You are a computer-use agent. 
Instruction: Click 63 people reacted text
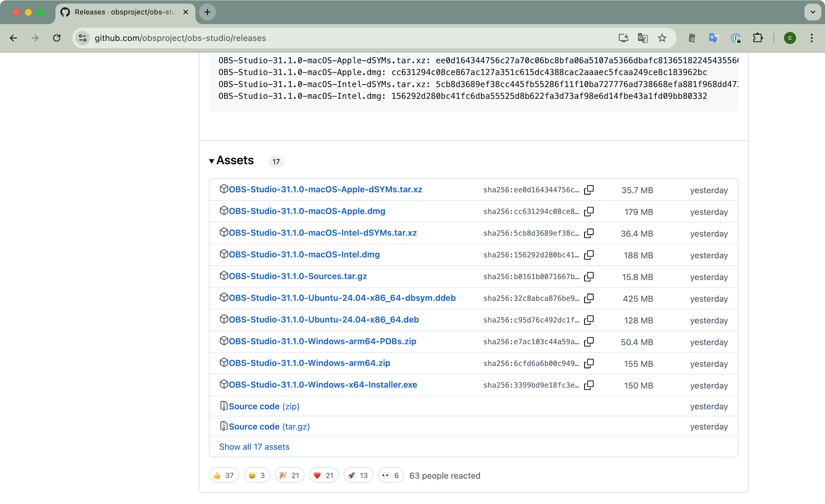point(445,476)
